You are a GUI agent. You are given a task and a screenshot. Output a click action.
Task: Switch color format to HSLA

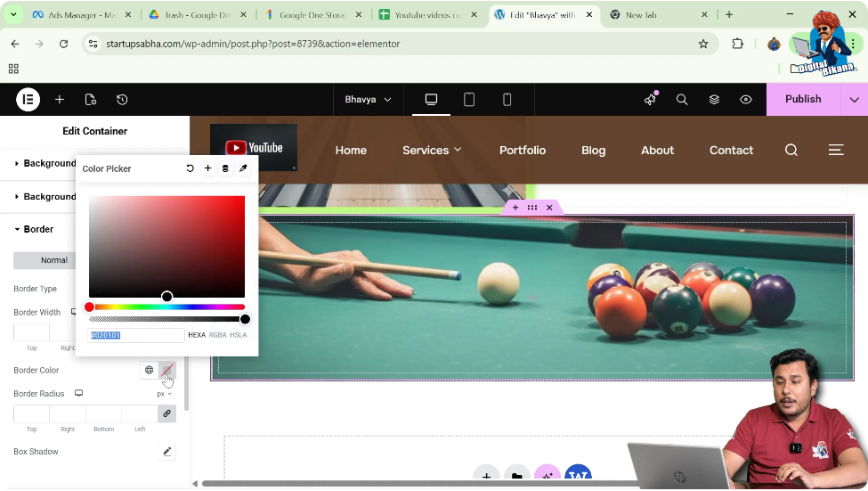[x=238, y=335]
